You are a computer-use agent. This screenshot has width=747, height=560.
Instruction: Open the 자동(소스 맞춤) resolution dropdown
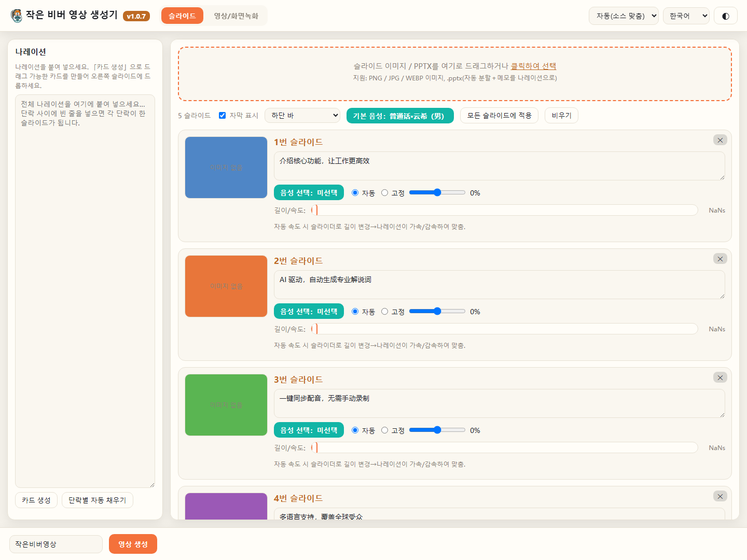tap(624, 16)
